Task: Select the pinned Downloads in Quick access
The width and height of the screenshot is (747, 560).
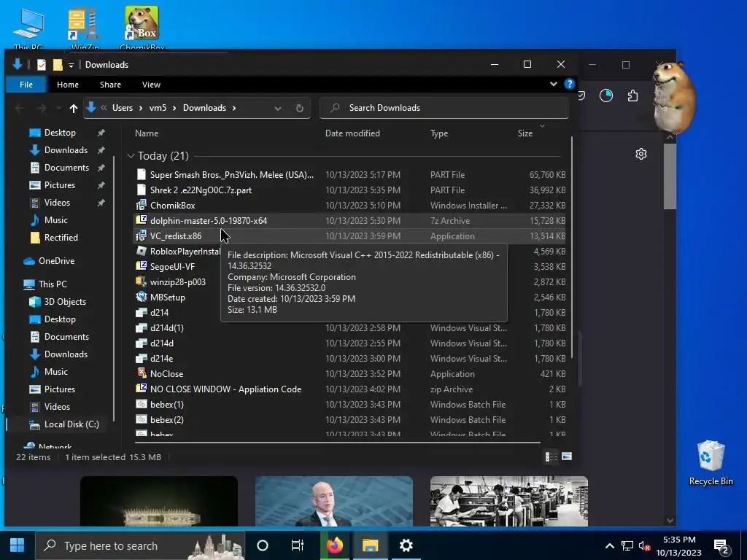Action: 66,150
